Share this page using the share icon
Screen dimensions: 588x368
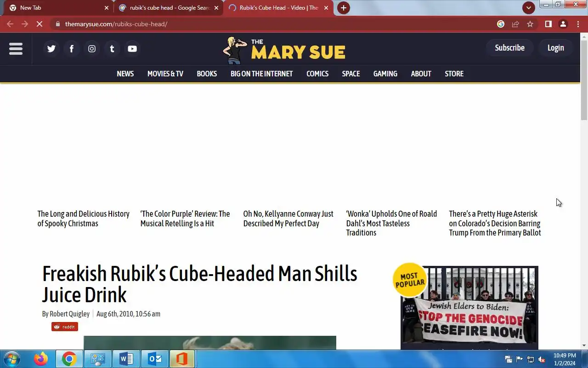515,24
